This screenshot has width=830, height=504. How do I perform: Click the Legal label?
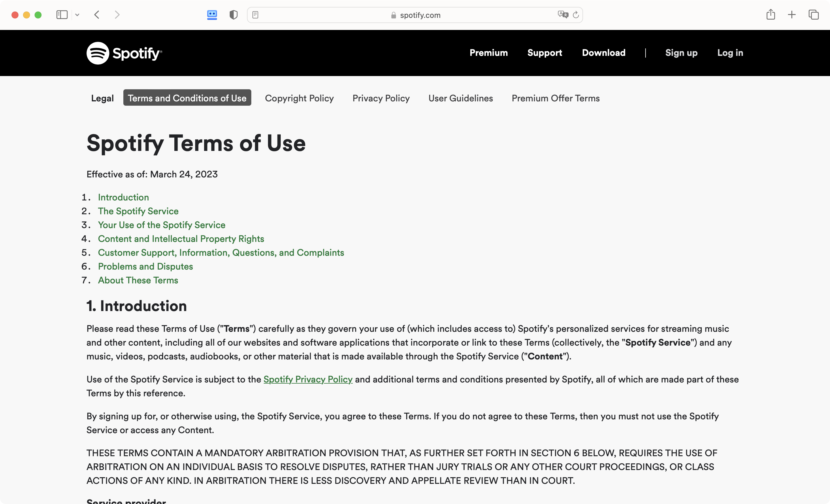point(102,98)
